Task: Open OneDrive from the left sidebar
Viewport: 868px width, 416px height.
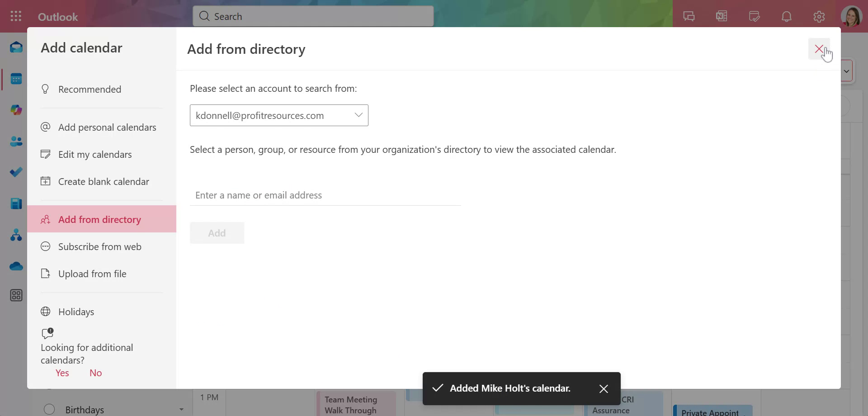Action: coord(16,266)
